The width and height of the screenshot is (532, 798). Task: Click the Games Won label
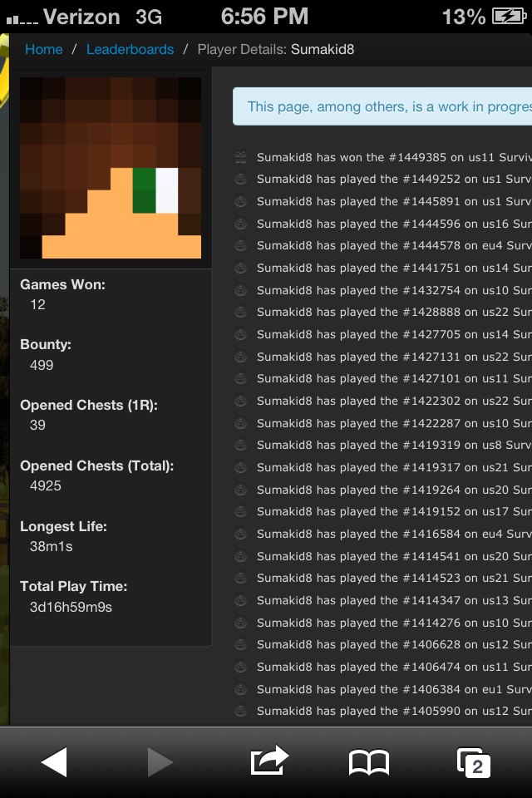click(62, 284)
